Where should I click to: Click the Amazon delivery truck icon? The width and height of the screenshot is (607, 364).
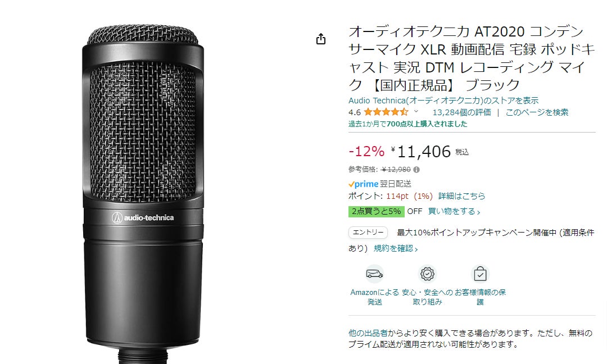(x=374, y=274)
